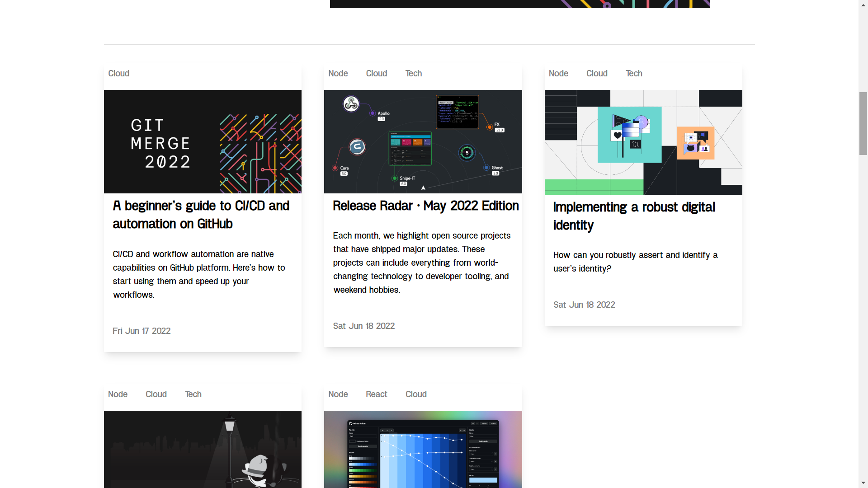
Task: Click the digital identity article illustration
Action: 643,142
